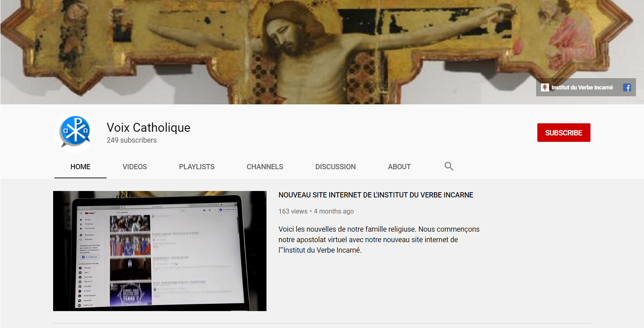Click the crucifix channel banner image
Screen dimensions: 644x328
coord(322,52)
